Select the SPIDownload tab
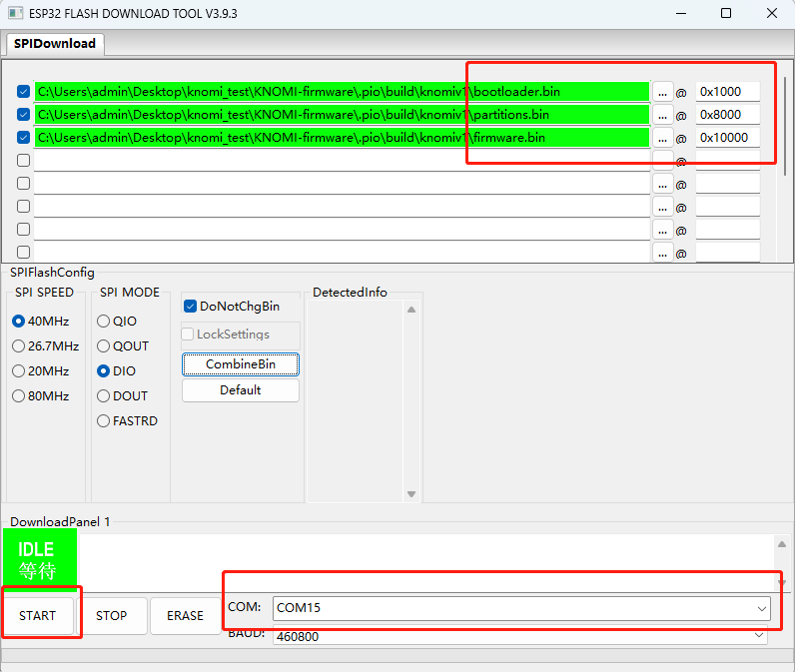This screenshot has width=795, height=672. click(55, 44)
